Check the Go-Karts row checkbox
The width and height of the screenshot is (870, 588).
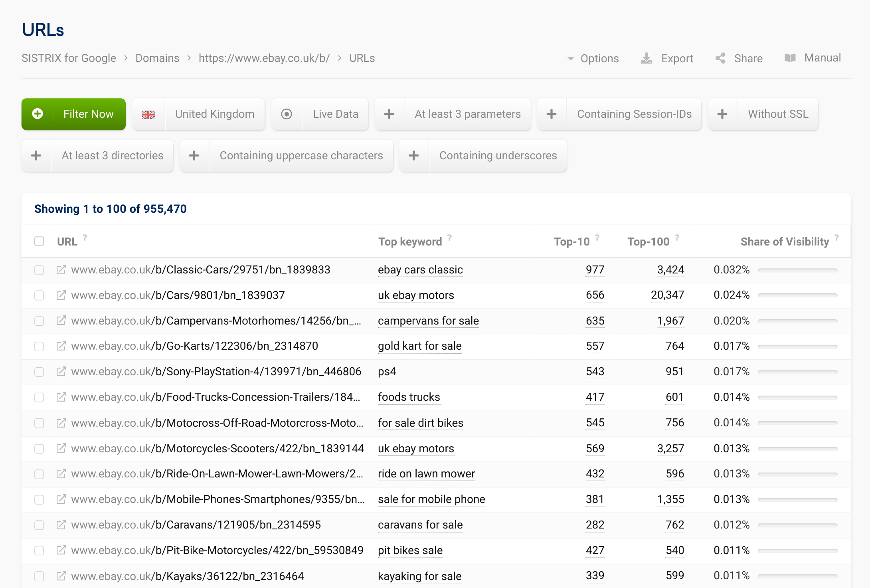tap(39, 346)
